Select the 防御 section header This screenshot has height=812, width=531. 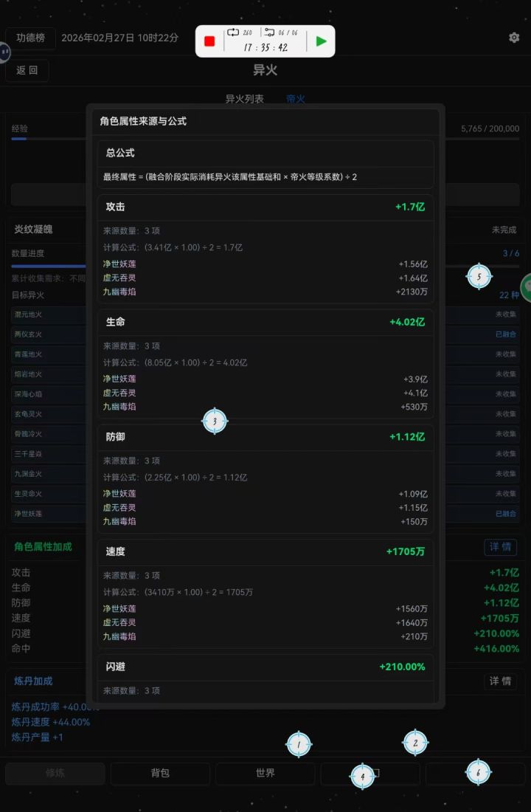tap(265, 437)
